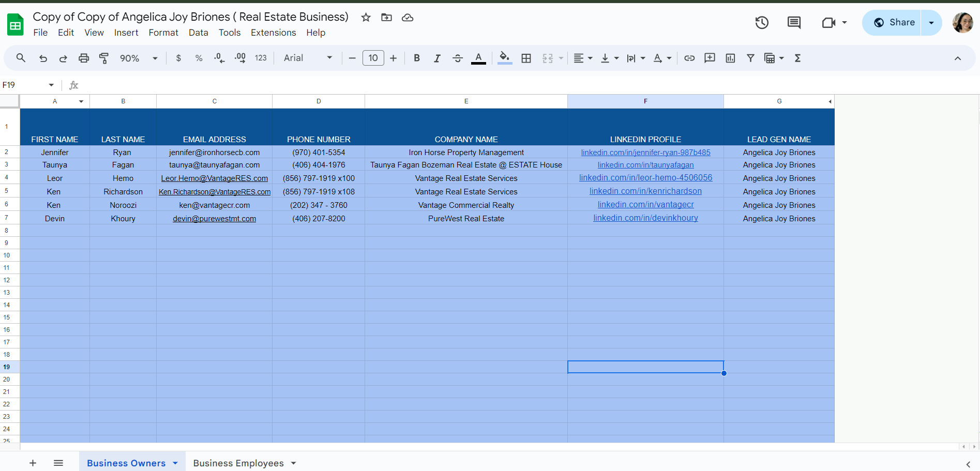Open the File menu
Image resolution: width=980 pixels, height=471 pixels.
coord(40,33)
